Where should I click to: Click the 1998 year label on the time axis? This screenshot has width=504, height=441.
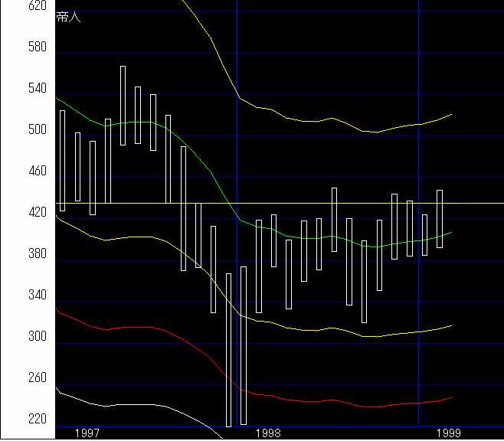[268, 433]
